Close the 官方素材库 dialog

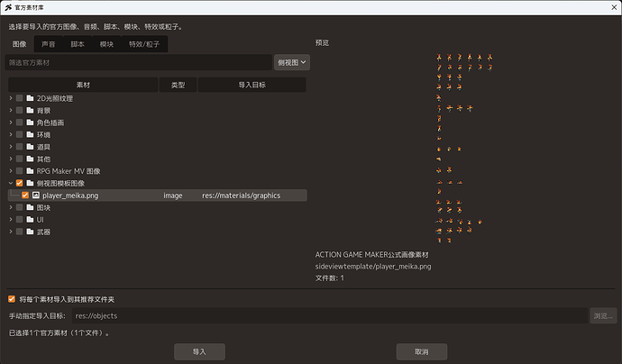614,7
